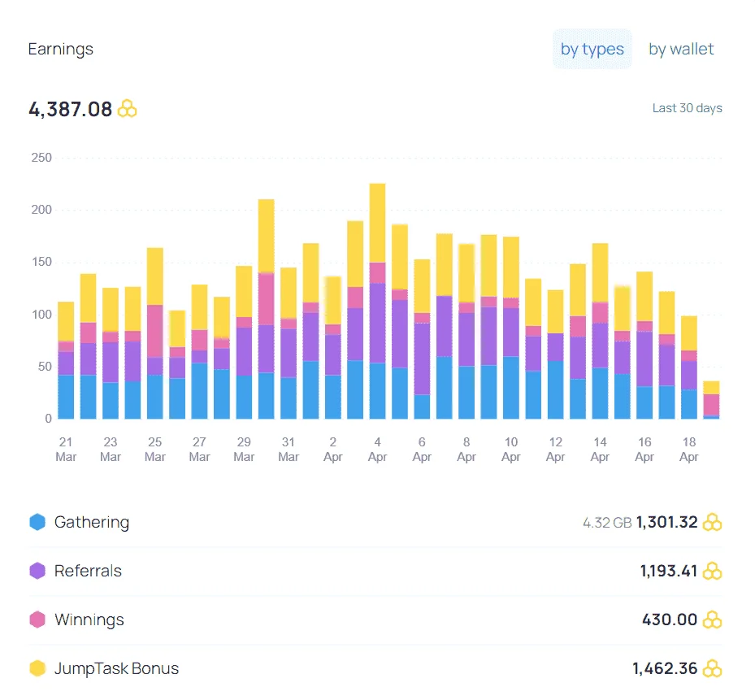Screen dimensions: 755x700
Task: Click the coin icon next to 1,193.41
Action: click(x=712, y=571)
